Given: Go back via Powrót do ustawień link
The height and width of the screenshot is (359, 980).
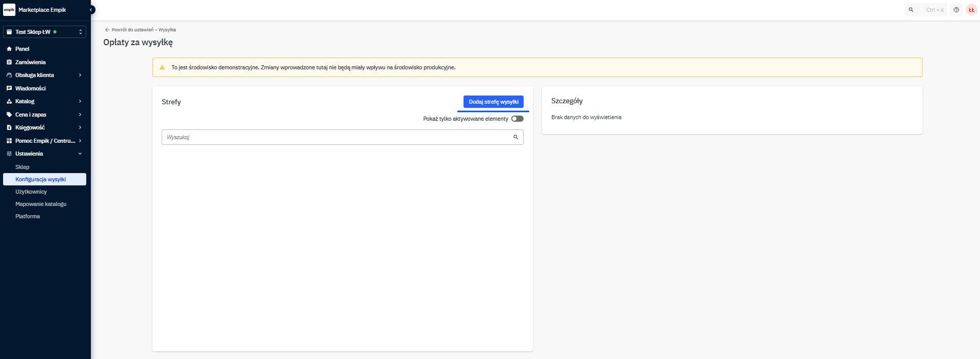Looking at the screenshot, I should click(x=141, y=30).
